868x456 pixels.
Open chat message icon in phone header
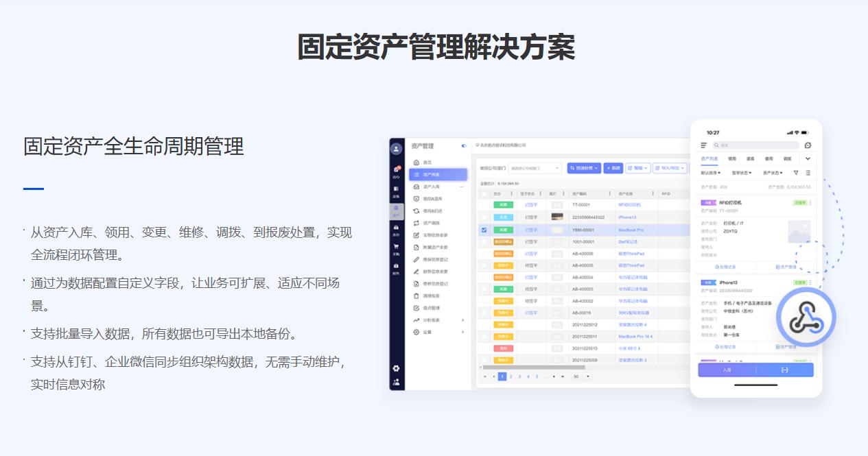click(808, 145)
